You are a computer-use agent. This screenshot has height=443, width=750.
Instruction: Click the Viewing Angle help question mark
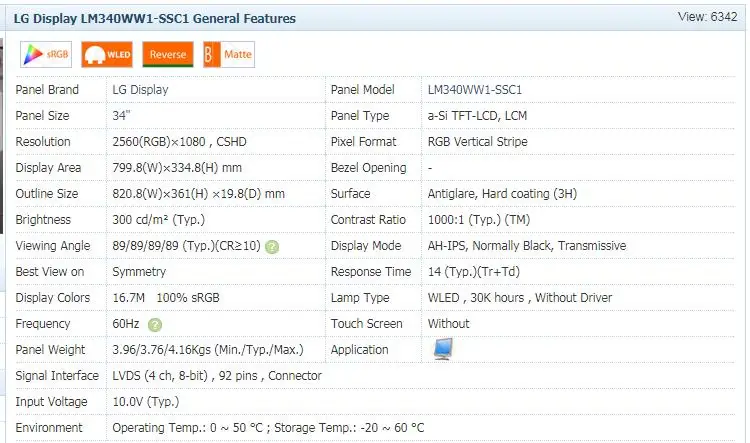tap(272, 247)
